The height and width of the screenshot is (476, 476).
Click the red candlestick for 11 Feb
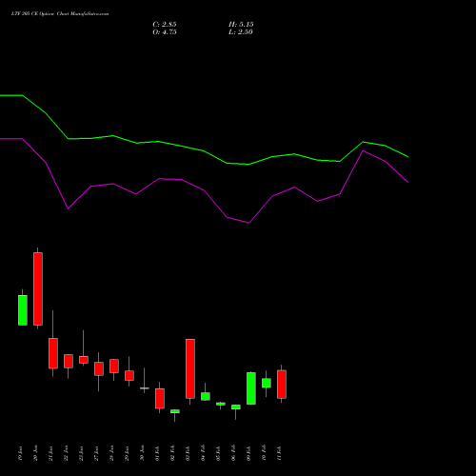[x=282, y=384]
